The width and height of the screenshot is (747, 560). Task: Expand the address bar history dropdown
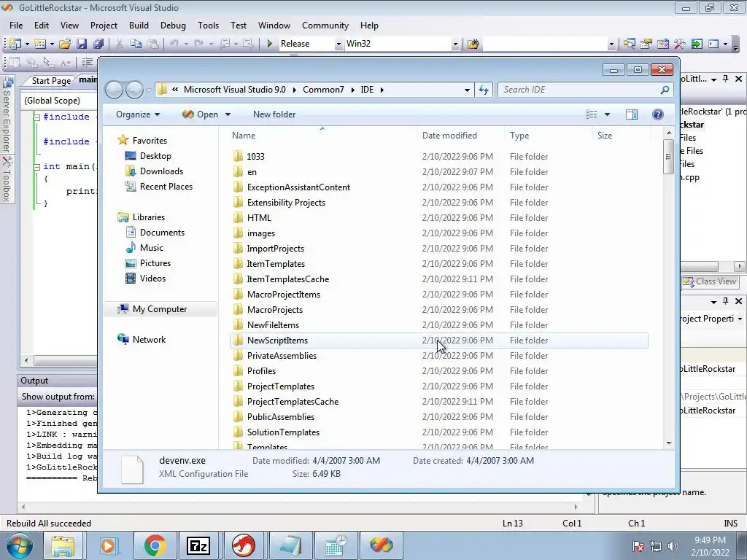pos(467,90)
